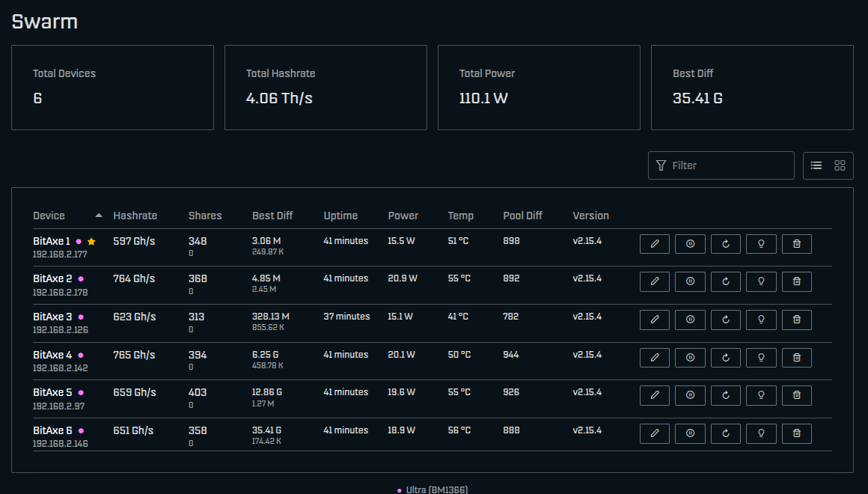
Task: Open the edit pencil for BitAxe 2
Action: point(654,281)
